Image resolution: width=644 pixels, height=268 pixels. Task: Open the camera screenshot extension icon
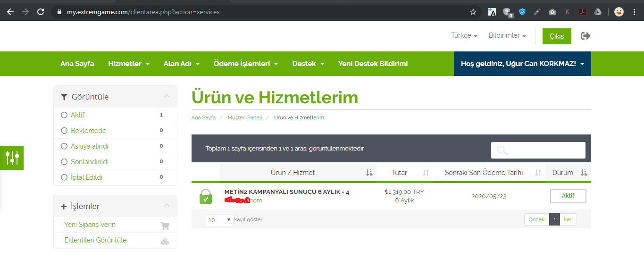pyautogui.click(x=552, y=12)
